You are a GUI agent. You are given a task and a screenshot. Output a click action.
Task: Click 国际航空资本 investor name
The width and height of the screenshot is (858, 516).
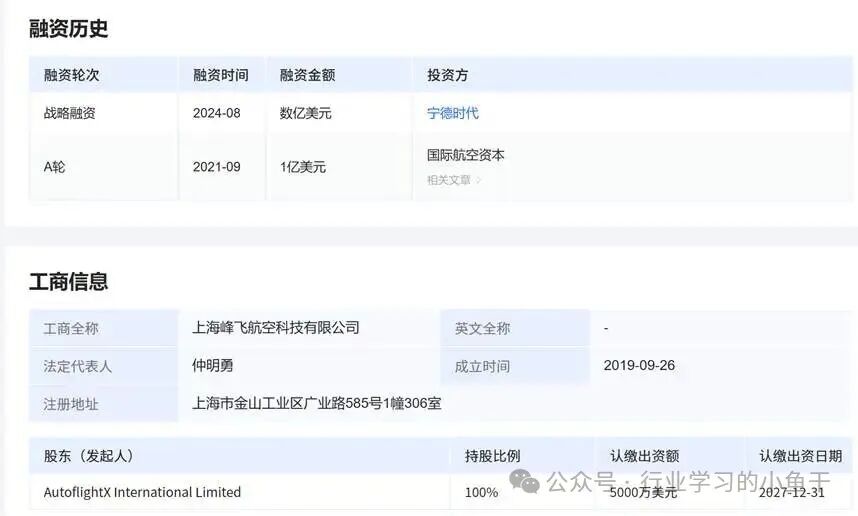(466, 155)
